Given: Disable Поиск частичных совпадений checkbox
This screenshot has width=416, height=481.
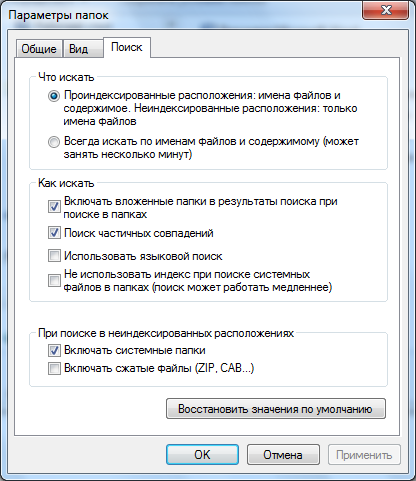Looking at the screenshot, I should click(54, 233).
